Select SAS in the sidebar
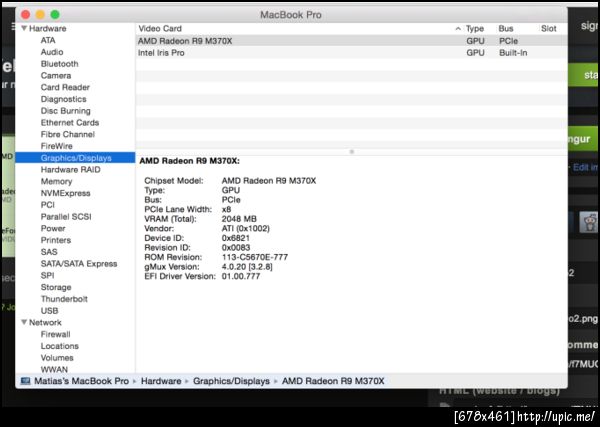This screenshot has width=600, height=427. click(49, 252)
